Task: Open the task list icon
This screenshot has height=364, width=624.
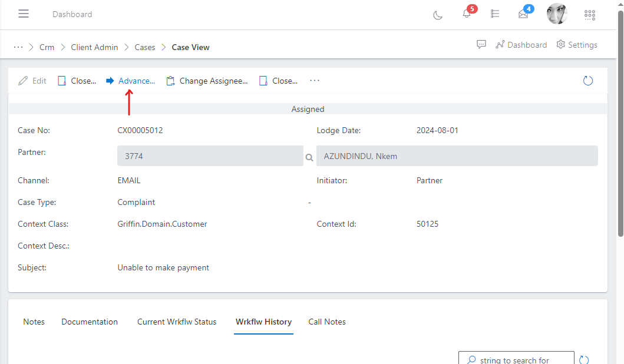Action: coord(495,14)
